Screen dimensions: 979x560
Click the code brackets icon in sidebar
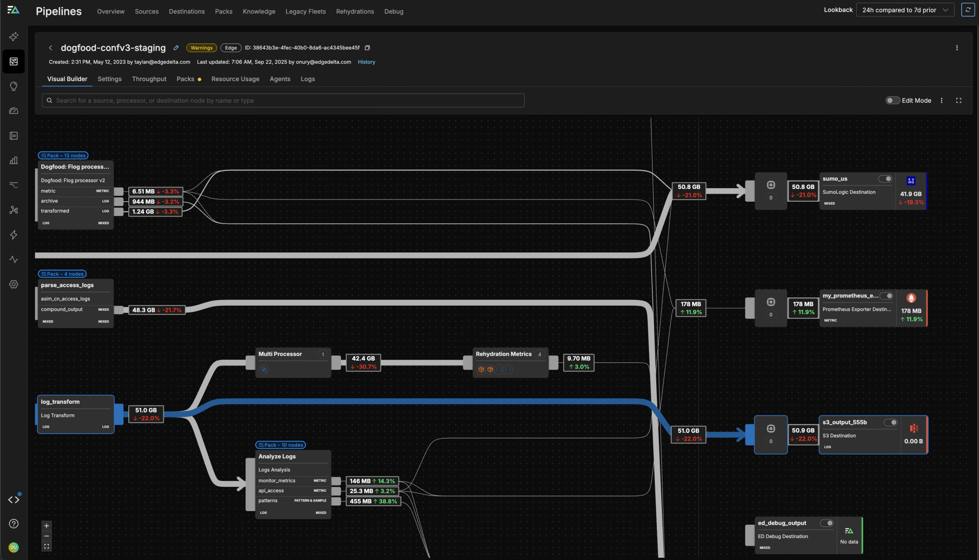point(14,500)
